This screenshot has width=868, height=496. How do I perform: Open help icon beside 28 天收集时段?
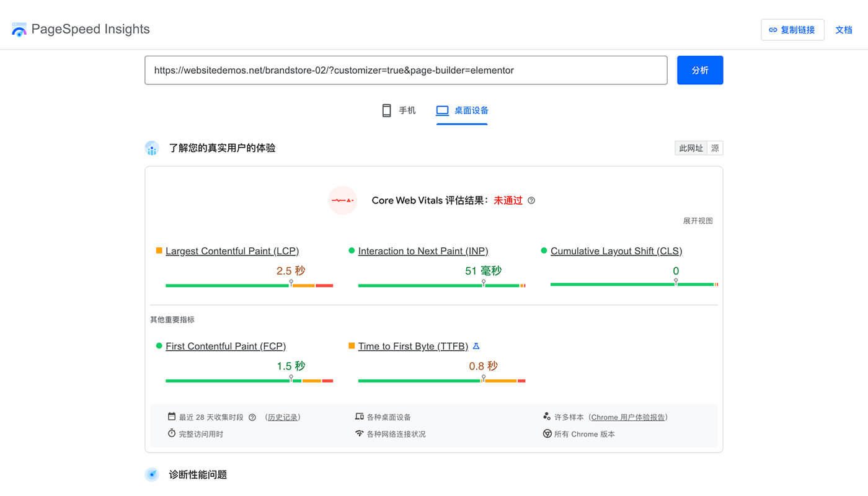pyautogui.click(x=252, y=417)
